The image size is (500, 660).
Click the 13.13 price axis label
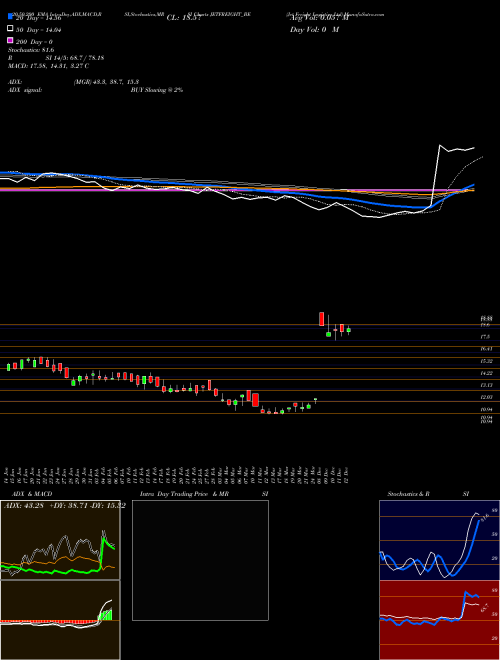[487, 385]
